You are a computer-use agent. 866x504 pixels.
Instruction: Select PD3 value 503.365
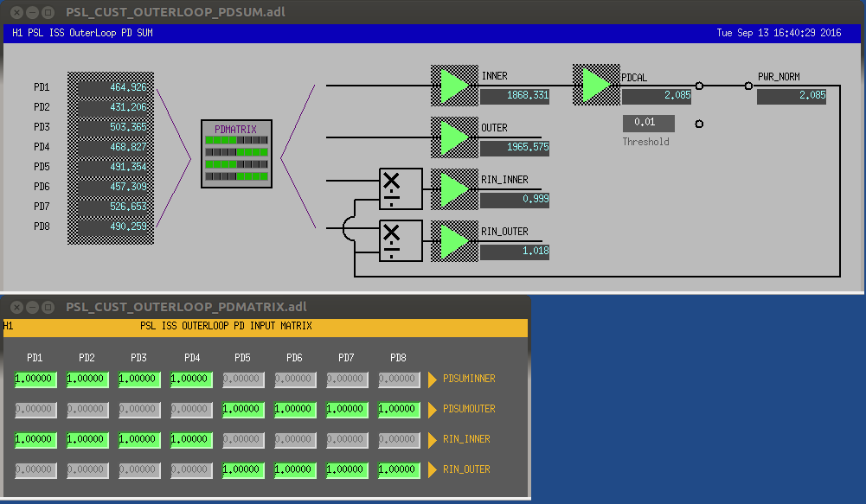coord(113,127)
